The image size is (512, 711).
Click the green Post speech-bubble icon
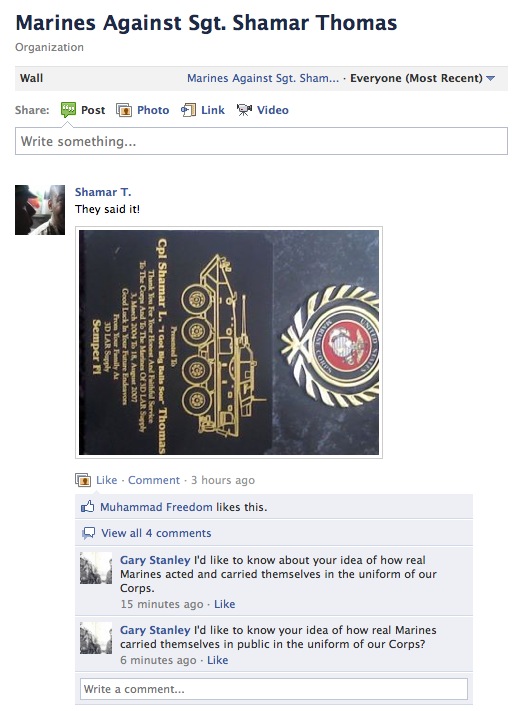click(x=68, y=110)
